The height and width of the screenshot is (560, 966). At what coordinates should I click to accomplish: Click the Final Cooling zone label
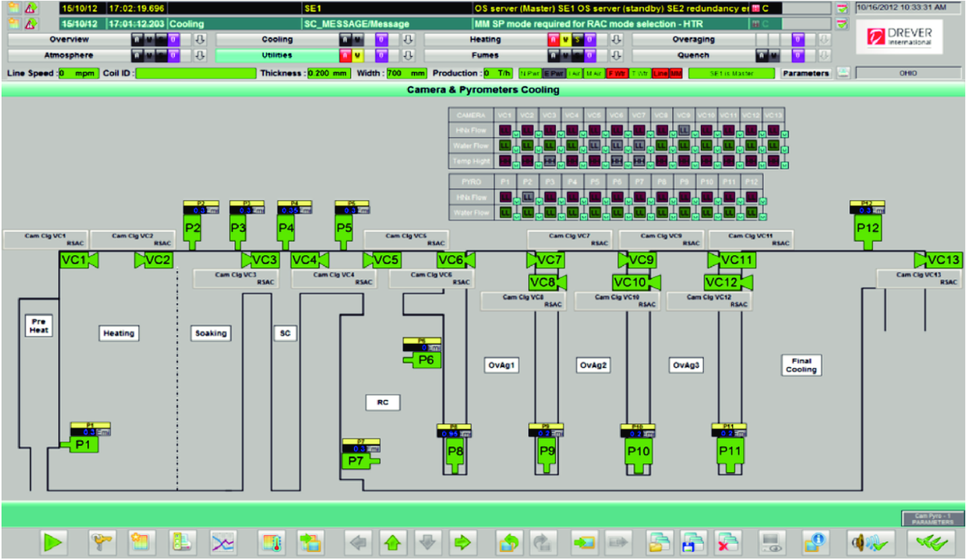point(802,365)
